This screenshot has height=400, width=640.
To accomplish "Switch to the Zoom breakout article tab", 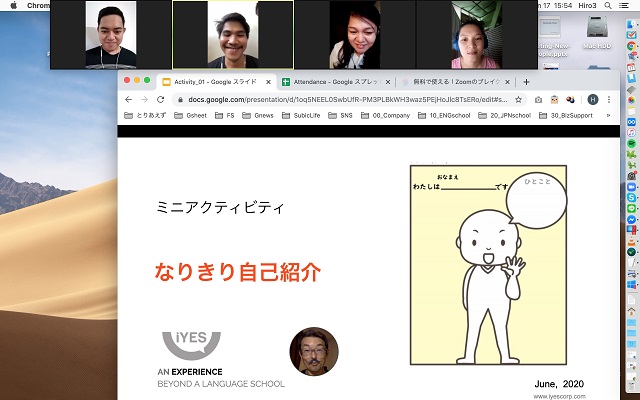I will tap(455, 82).
